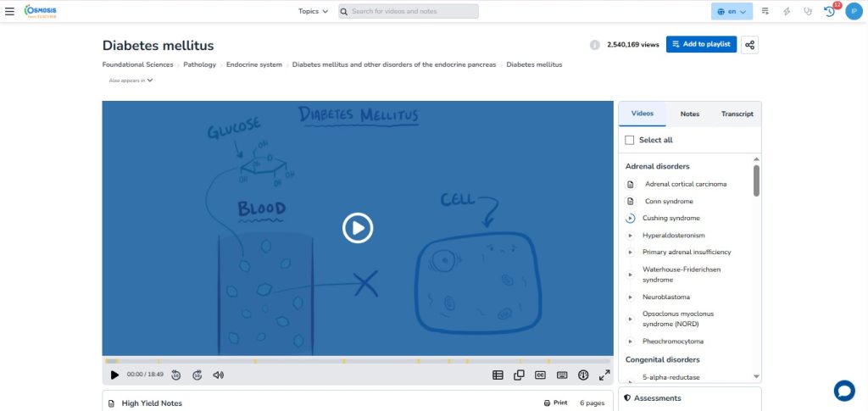Switch to the Transcript tab
Viewport: 868px width, 411px height.
click(x=737, y=114)
